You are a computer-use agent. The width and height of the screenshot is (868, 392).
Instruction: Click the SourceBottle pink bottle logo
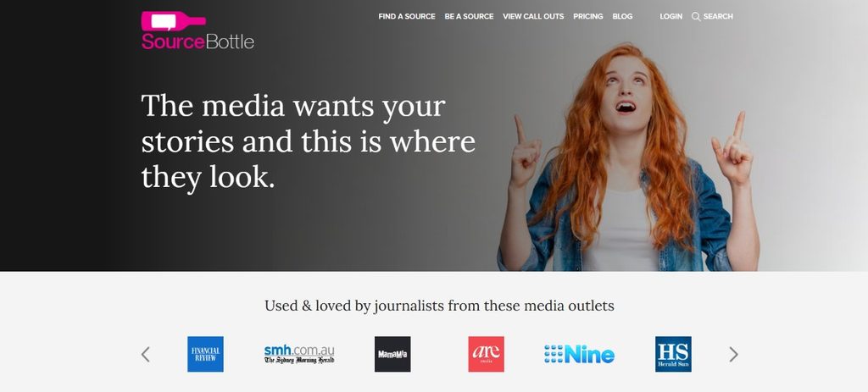173,21
